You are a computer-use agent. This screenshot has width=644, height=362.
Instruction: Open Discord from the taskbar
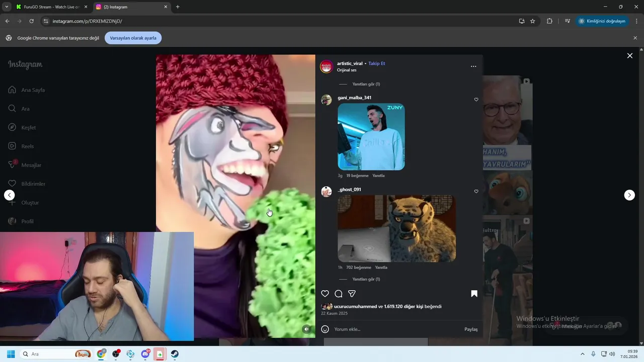pos(145,354)
